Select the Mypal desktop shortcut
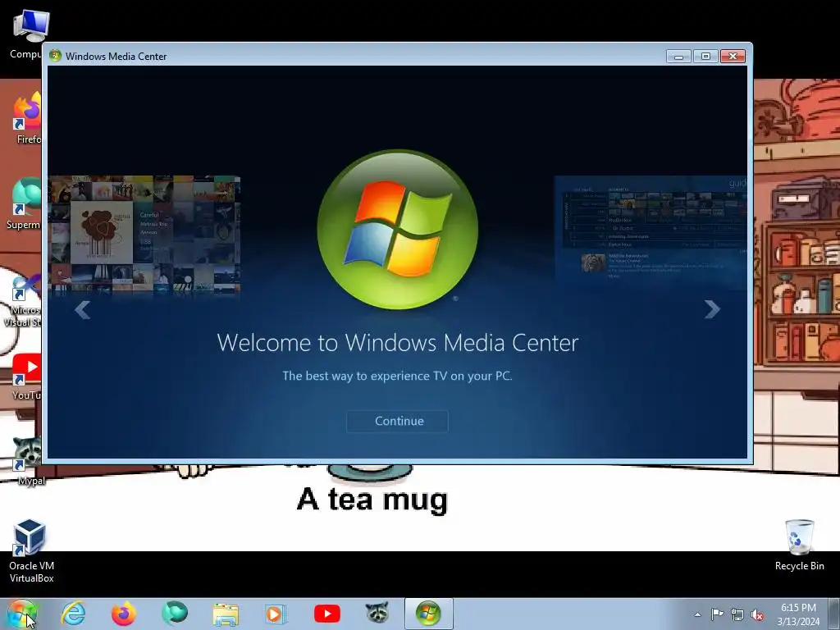840x630 pixels. [x=28, y=461]
